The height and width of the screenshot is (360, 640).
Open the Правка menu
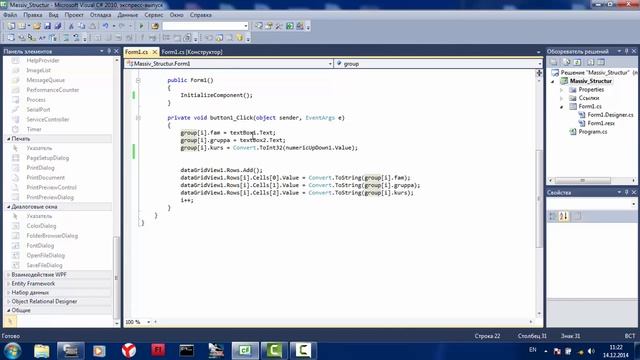[33, 15]
